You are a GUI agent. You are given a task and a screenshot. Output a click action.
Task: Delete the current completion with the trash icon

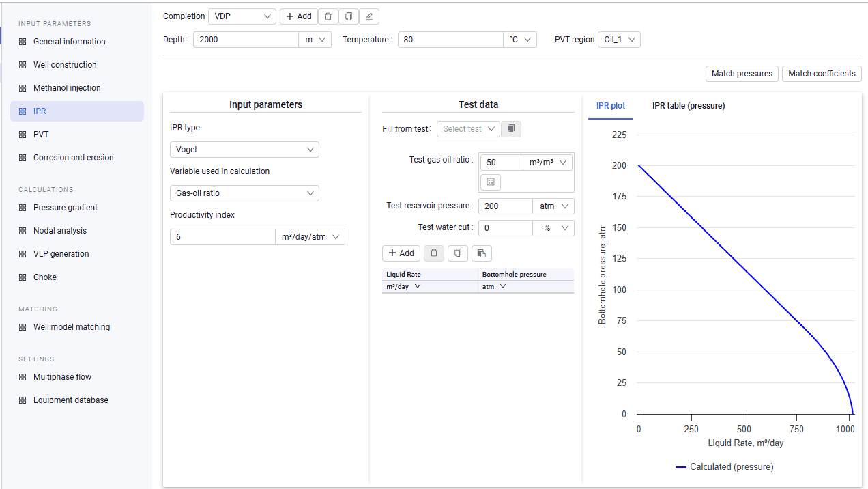328,16
